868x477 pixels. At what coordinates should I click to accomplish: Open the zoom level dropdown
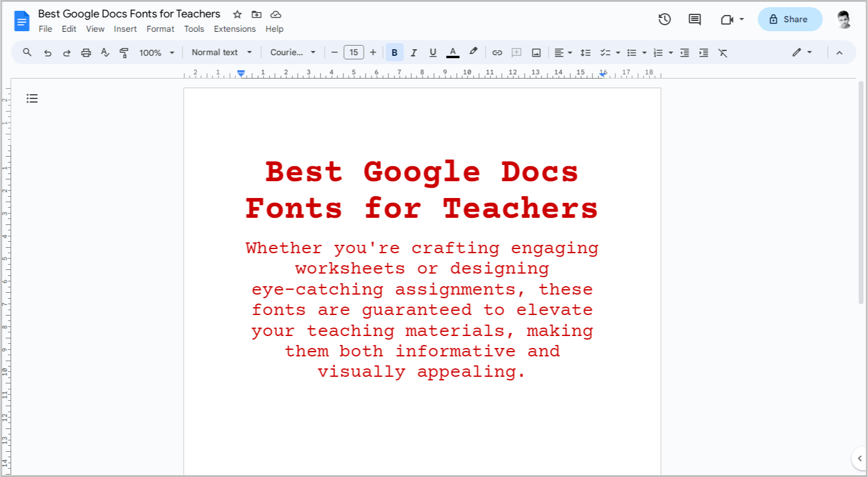click(156, 52)
